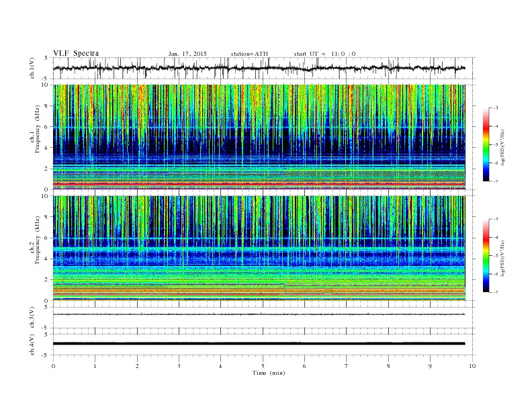Click time axis tick label "2"
The image size is (532, 411).
[137, 366]
